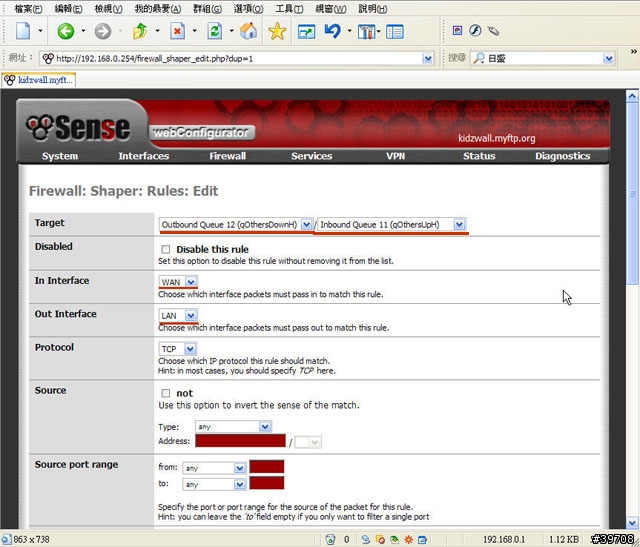The image size is (640, 547).
Task: Click the scrollbar up arrow
Action: pos(632,96)
